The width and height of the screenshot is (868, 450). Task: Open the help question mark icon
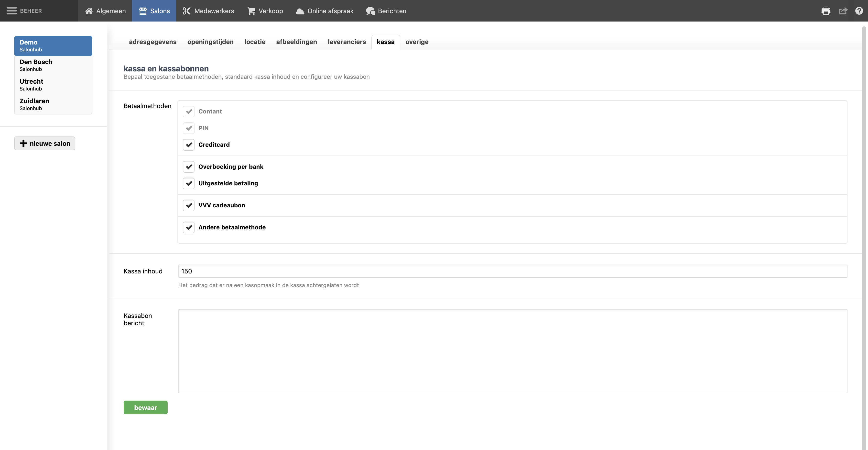pos(859,11)
